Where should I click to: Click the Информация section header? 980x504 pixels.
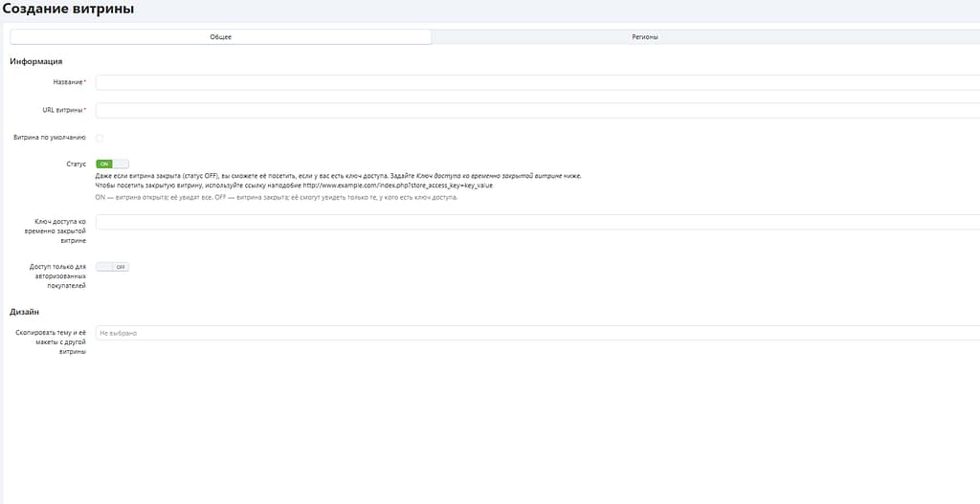35,62
